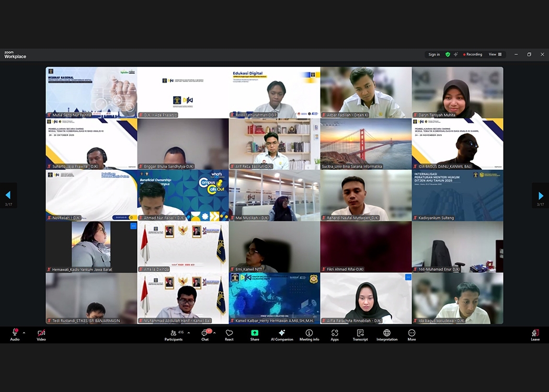Viewport: 549px width, 392px height.
Task: Start sharing with the green Share button
Action: [x=255, y=335]
